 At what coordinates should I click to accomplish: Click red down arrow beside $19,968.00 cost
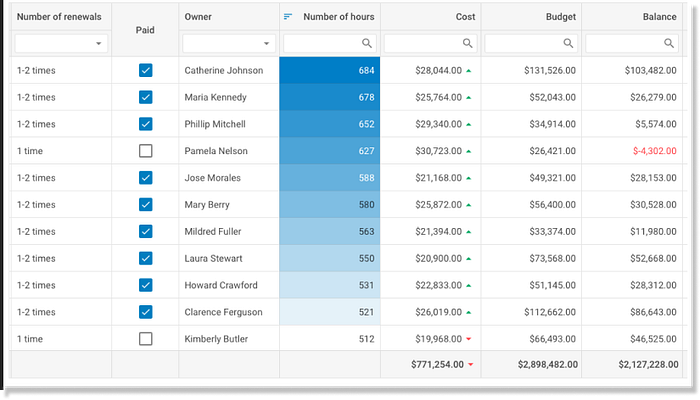(x=469, y=339)
